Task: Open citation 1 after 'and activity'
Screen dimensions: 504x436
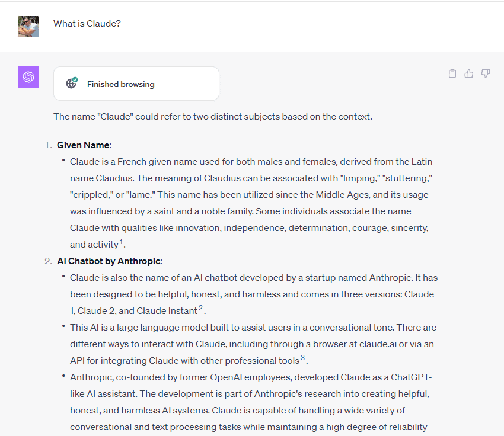Action: [121, 242]
